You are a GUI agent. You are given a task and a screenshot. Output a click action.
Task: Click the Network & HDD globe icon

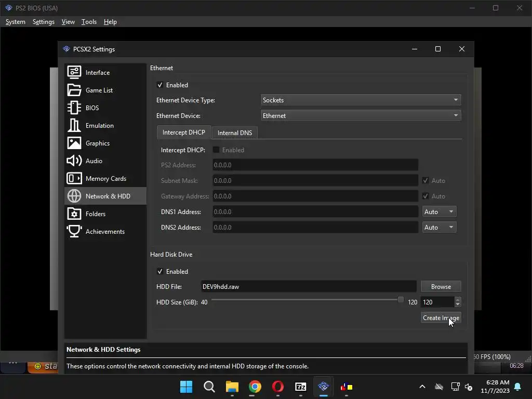(74, 196)
